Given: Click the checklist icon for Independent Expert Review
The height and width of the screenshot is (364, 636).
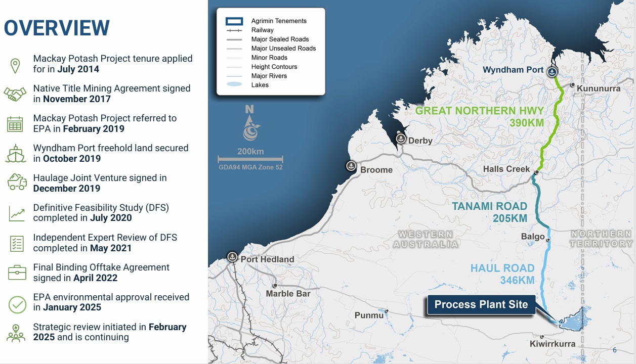Looking at the screenshot, I should pyautogui.click(x=17, y=243).
